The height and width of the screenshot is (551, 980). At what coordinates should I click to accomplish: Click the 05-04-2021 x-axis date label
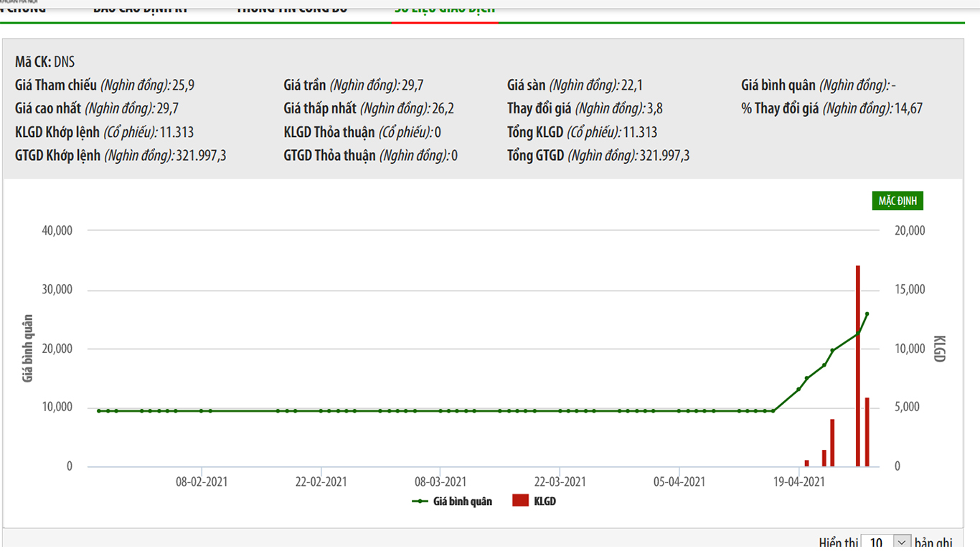679,481
